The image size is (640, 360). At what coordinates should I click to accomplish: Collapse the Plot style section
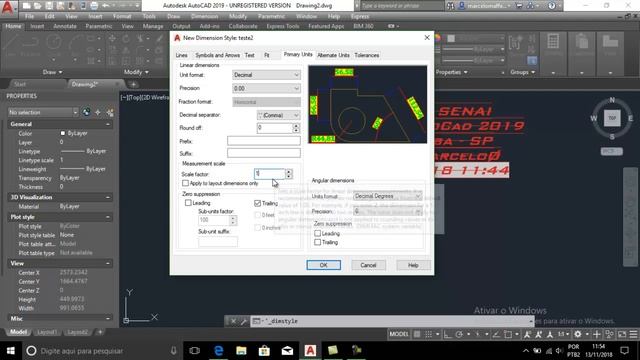108,217
